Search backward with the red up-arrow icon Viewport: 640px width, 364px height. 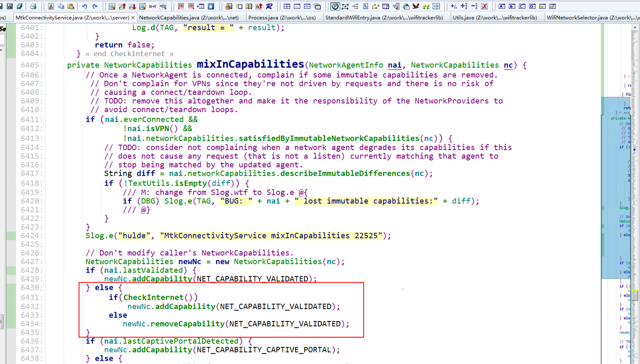[x=122, y=6]
